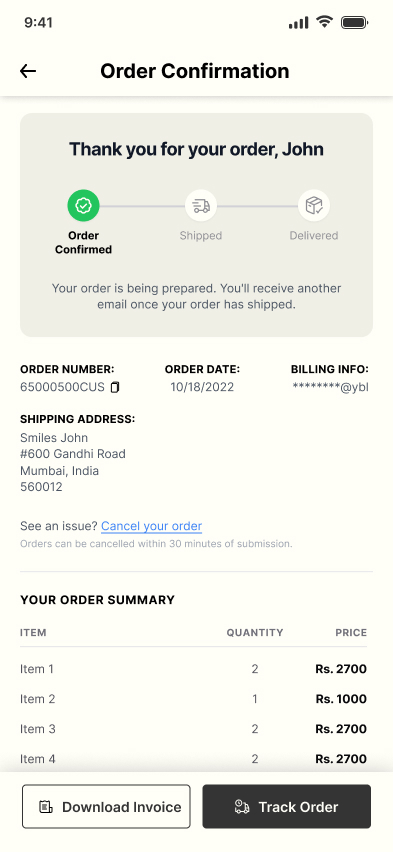Screen dimensions: 393x852
Task: Click the Cancel your order link
Action: pos(151,526)
